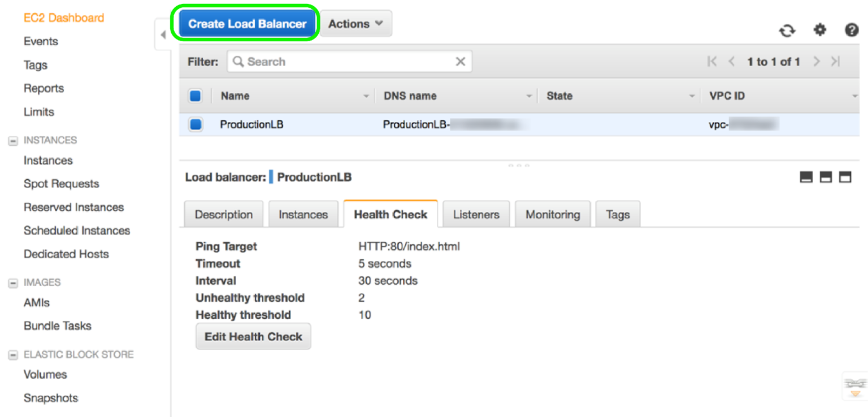868x417 pixels.
Task: Go to the last page of results
Action: coord(836,62)
